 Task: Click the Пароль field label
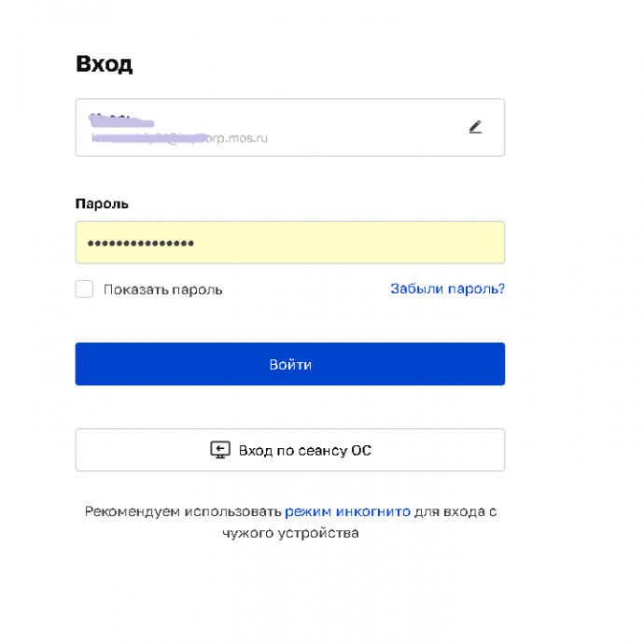tap(102, 203)
